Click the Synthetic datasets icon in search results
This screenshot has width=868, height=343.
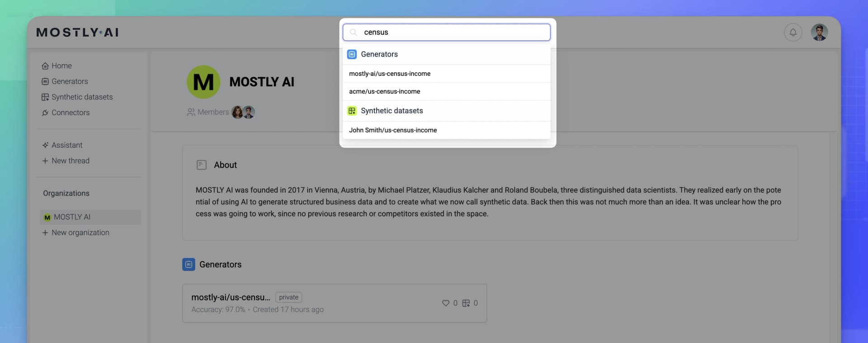352,111
